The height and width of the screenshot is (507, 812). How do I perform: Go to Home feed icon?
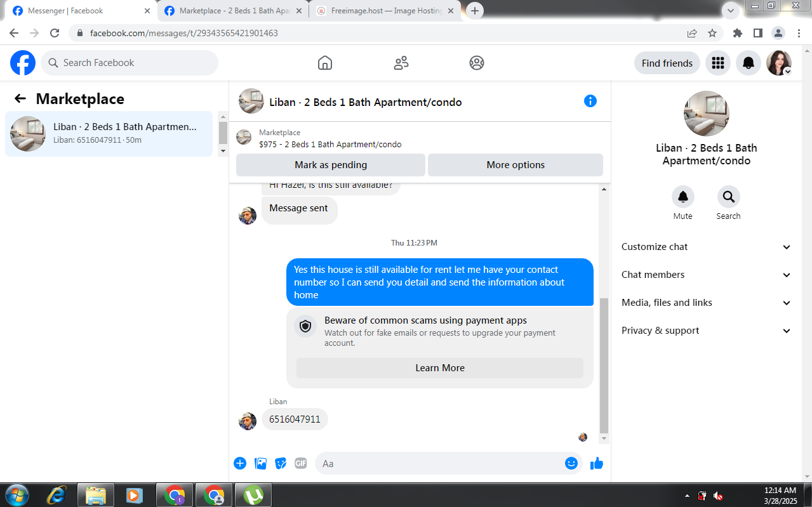point(325,63)
